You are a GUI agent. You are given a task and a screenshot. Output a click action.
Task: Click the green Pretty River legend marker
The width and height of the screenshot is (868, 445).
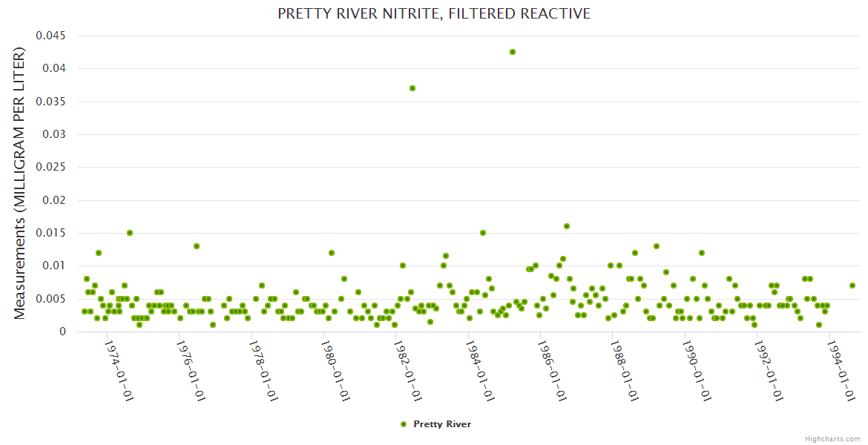pyautogui.click(x=404, y=424)
